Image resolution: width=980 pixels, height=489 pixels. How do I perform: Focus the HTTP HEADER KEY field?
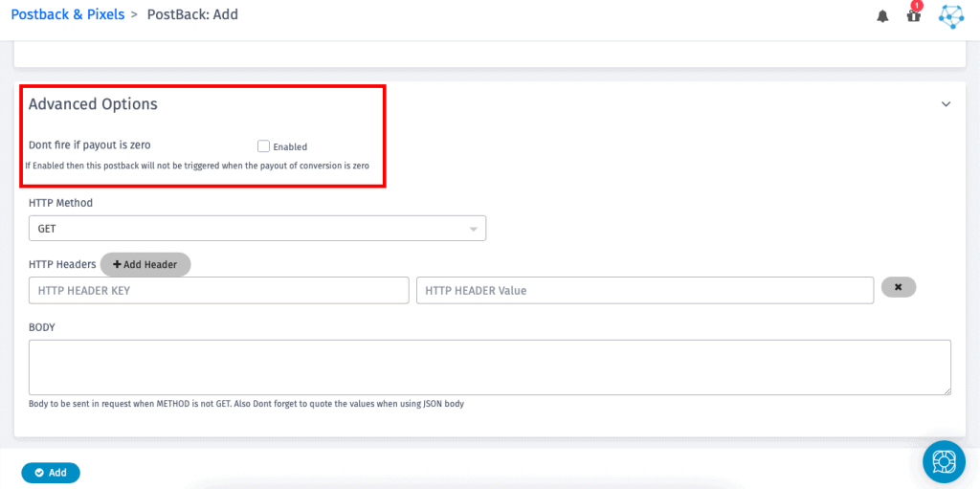tap(219, 290)
